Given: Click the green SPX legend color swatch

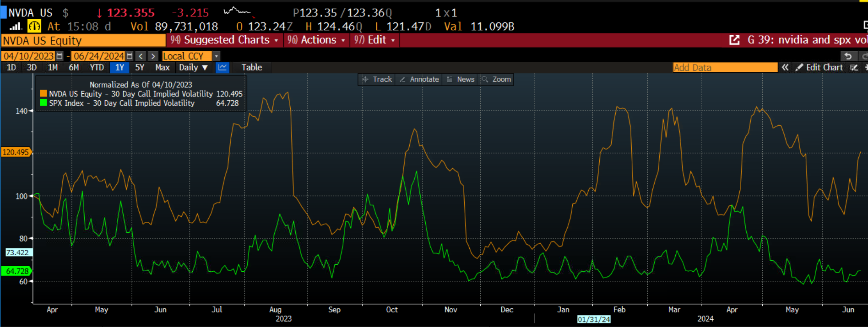Looking at the screenshot, I should (x=43, y=103).
